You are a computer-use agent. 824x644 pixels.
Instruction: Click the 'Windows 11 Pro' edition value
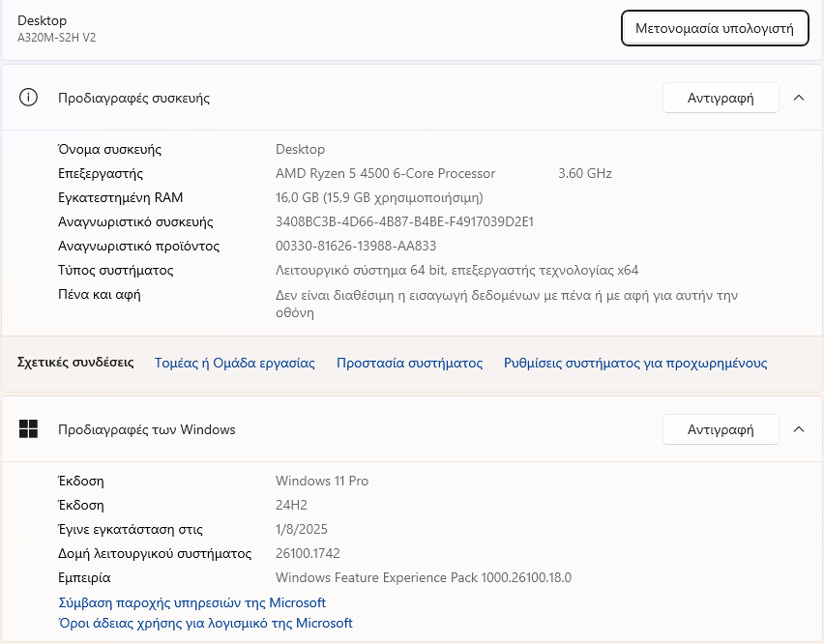pos(322,481)
